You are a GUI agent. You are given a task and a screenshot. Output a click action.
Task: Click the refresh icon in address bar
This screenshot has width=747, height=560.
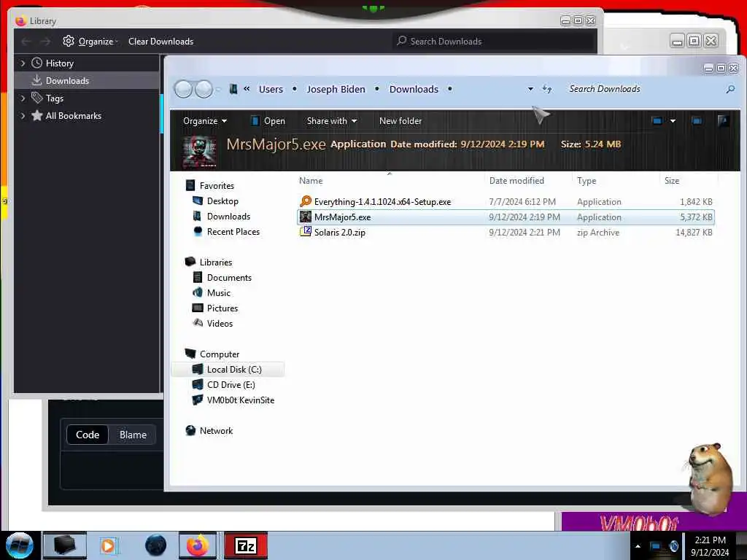click(547, 89)
